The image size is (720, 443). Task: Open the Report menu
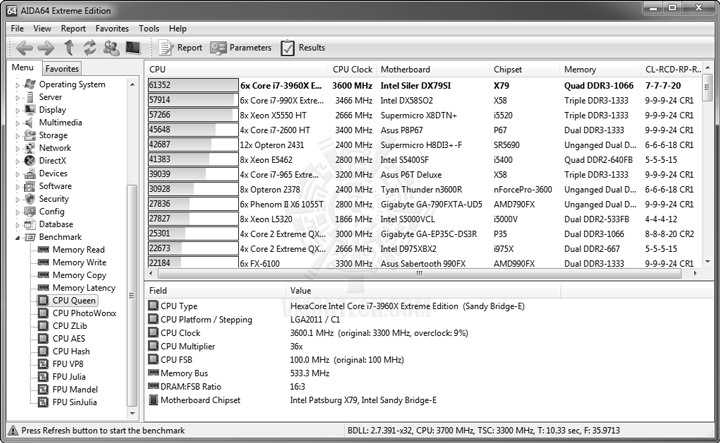click(x=73, y=28)
